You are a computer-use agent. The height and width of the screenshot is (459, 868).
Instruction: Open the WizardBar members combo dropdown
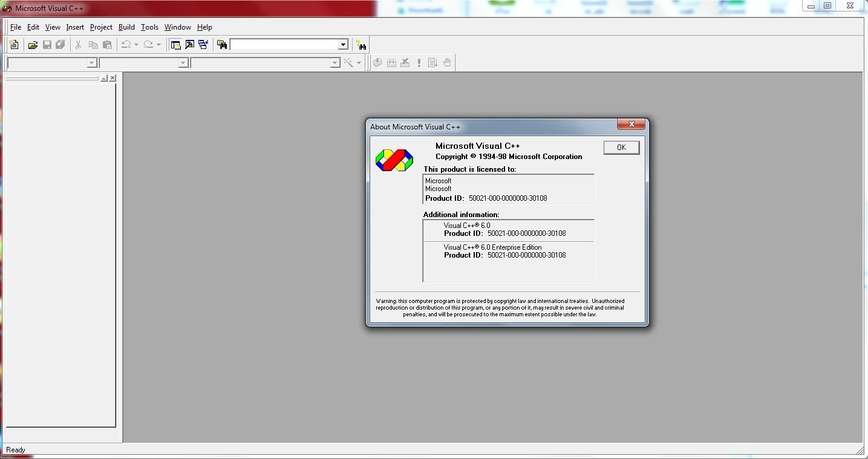pyautogui.click(x=334, y=63)
